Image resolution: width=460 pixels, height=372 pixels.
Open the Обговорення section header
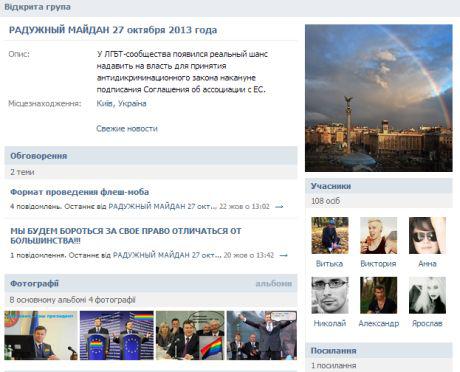click(x=39, y=156)
